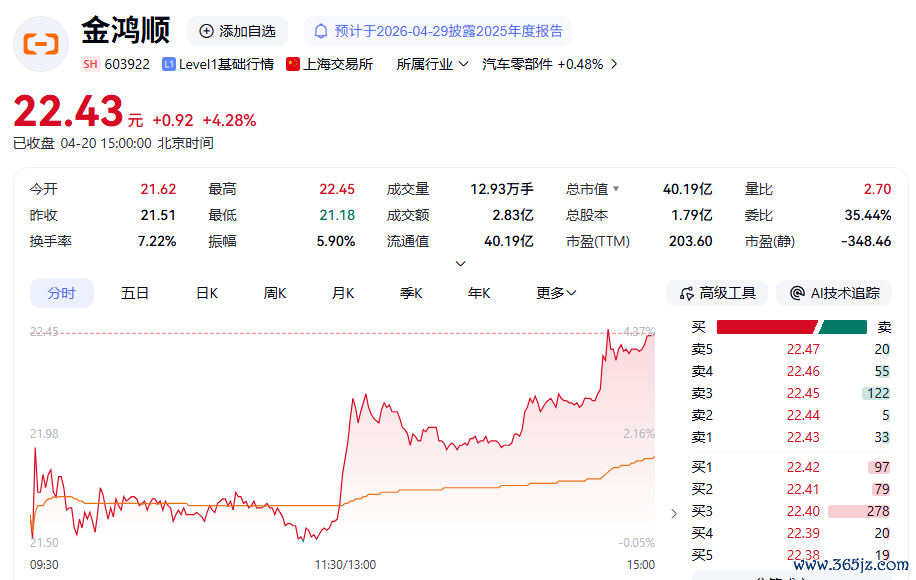Open Level1基础行情 info
Viewport: 916px width, 580px height.
(226, 64)
